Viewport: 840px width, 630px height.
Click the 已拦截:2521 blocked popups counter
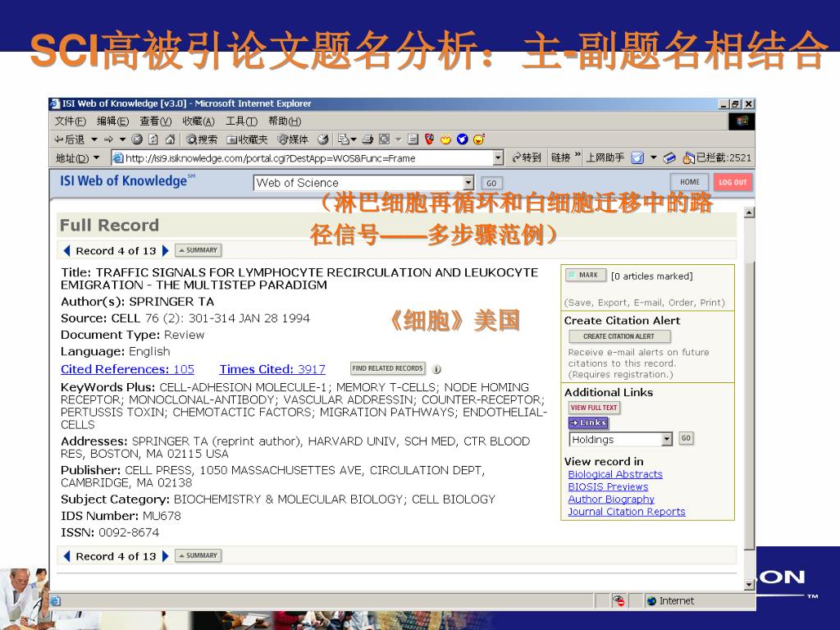(717, 158)
